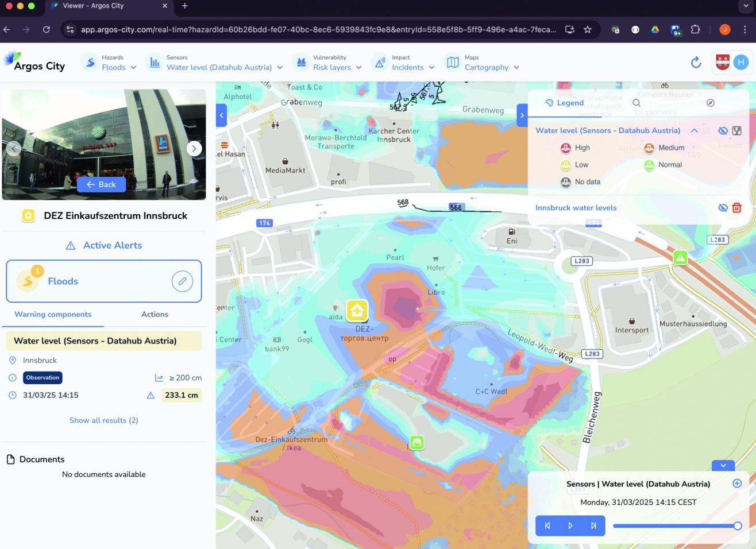
Task: Click the Maps cartography book icon
Action: pyautogui.click(x=453, y=63)
